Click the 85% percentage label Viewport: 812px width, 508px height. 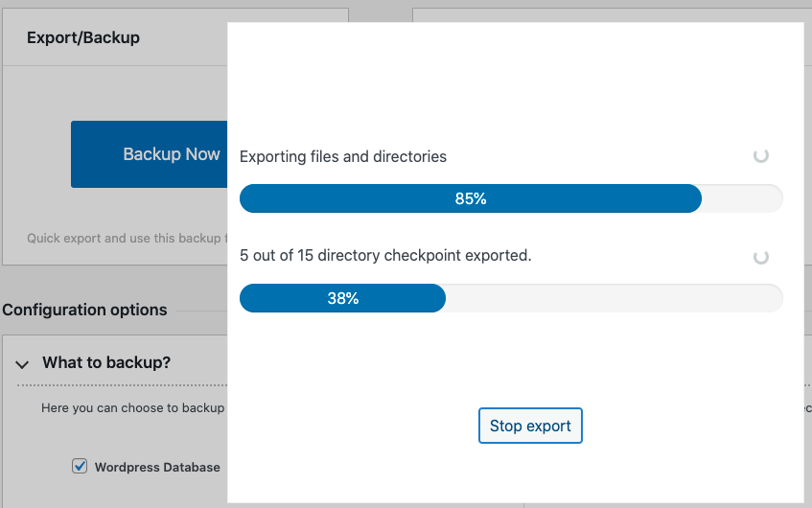(471, 198)
